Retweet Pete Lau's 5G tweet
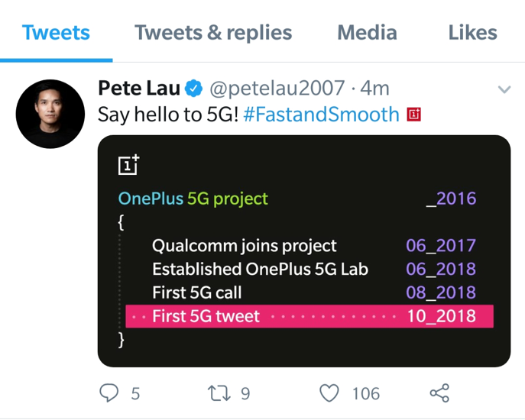The height and width of the screenshot is (420, 525). tap(219, 393)
